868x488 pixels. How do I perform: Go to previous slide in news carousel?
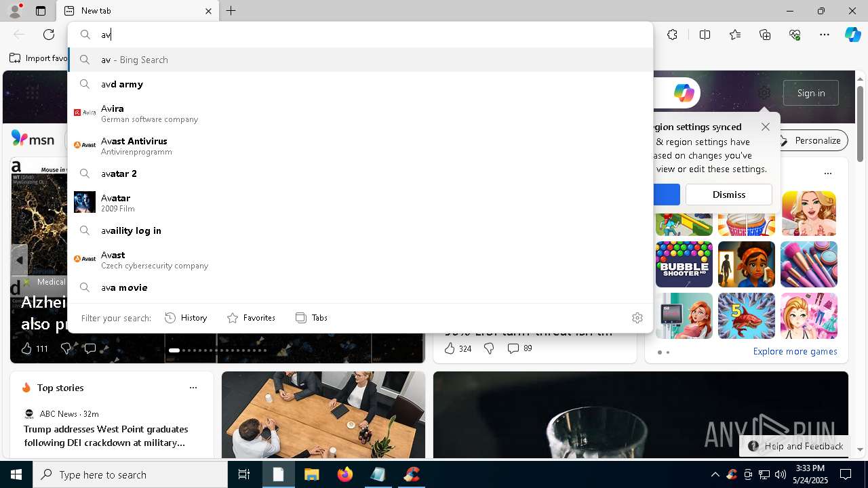pos(19,260)
